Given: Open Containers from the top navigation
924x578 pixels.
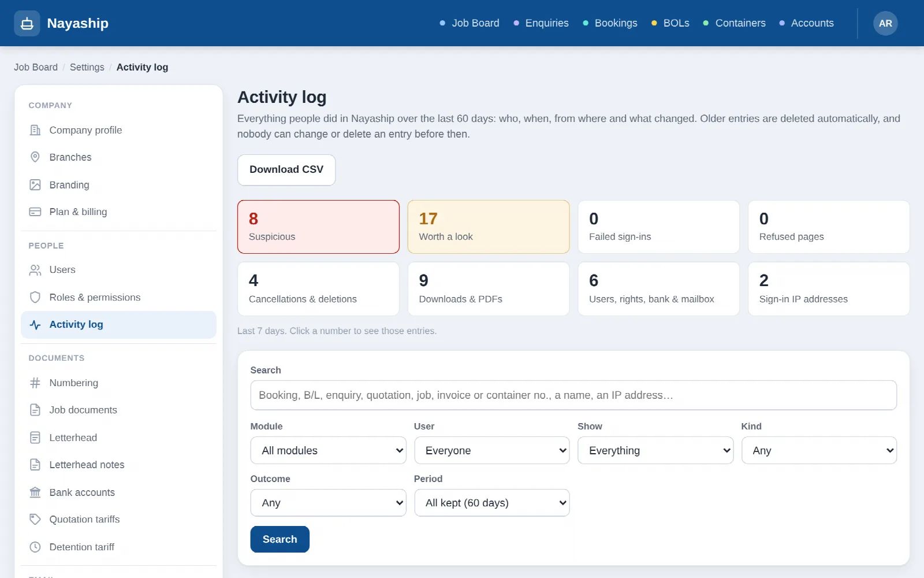Looking at the screenshot, I should pos(734,23).
